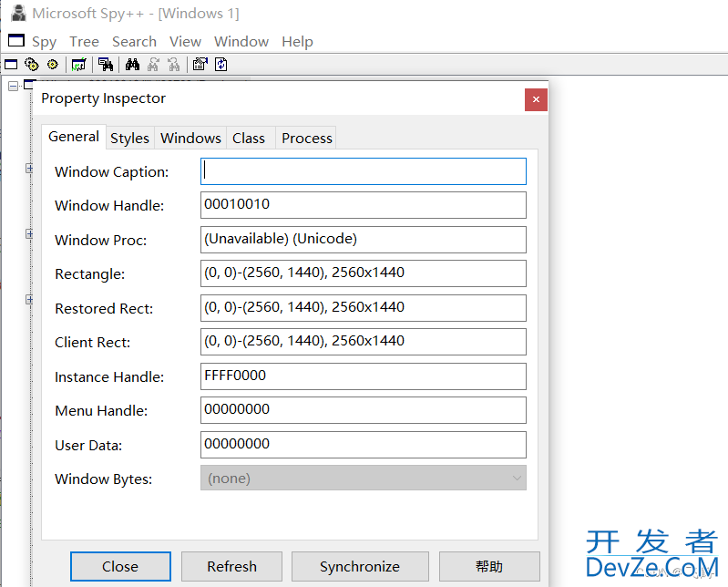This screenshot has width=728, height=587.
Task: Click the 'Window Handle:' label
Action: click(109, 206)
